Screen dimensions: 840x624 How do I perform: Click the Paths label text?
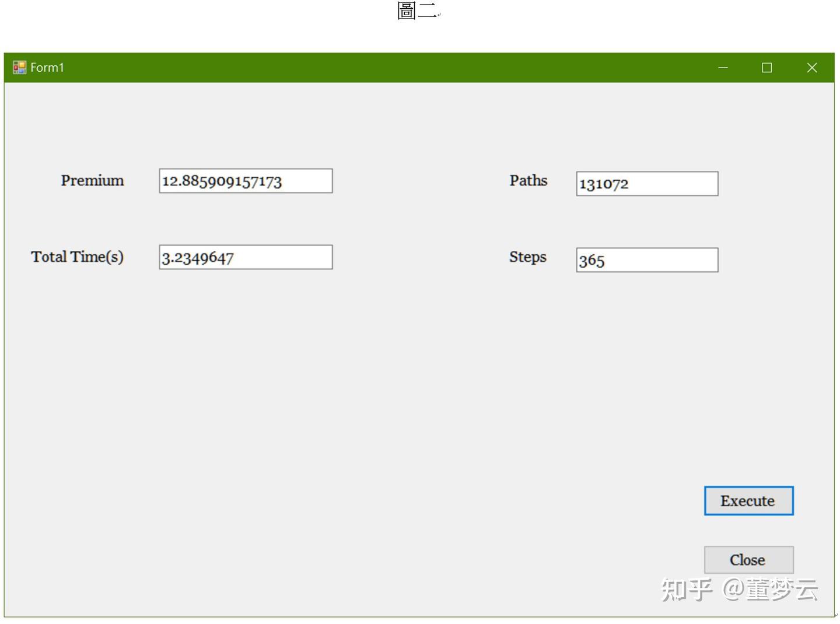(528, 180)
